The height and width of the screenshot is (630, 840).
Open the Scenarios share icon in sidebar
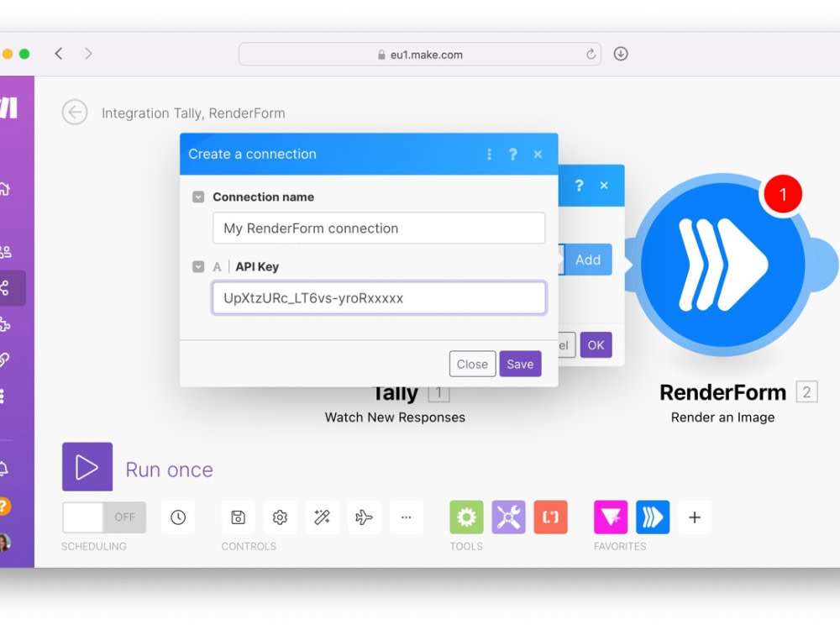click(5, 287)
